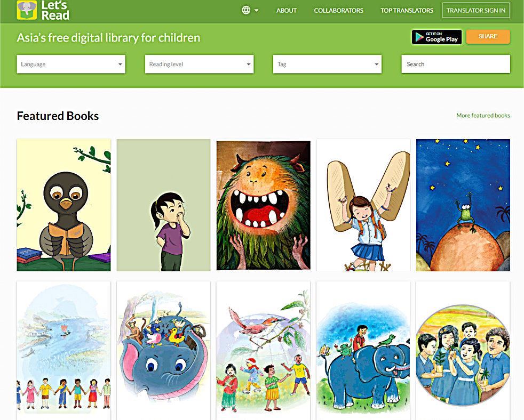This screenshot has height=420, width=524.
Task: Open the children holding hands book cover
Action: 64,350
